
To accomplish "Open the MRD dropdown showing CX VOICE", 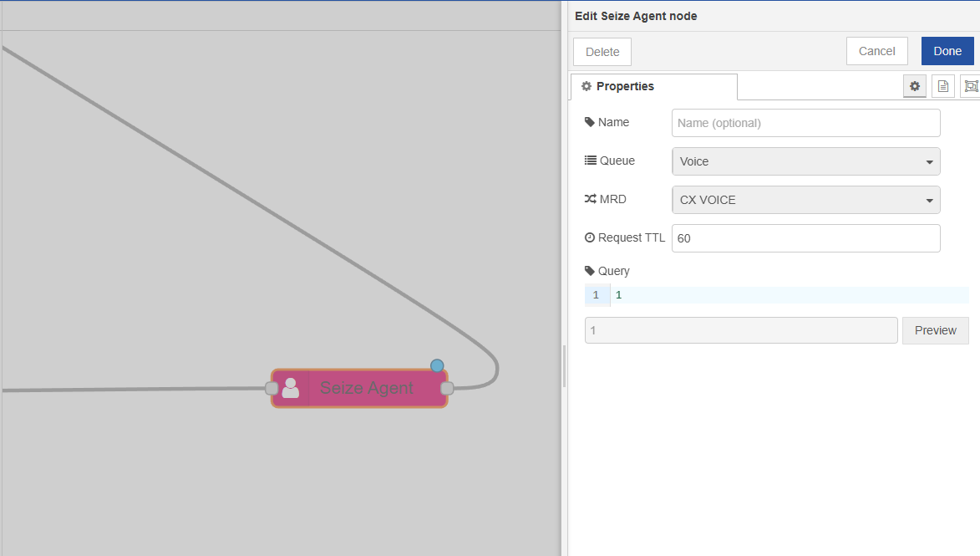I will [805, 200].
